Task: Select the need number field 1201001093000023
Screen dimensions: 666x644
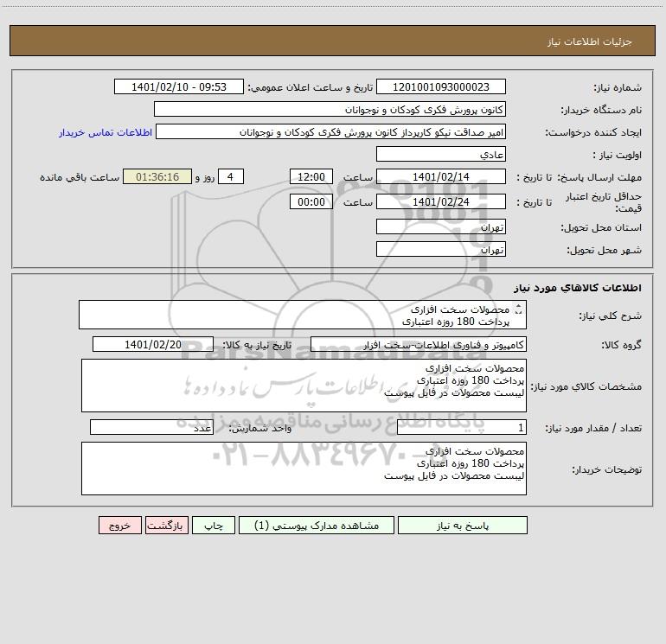Action: coord(441,86)
